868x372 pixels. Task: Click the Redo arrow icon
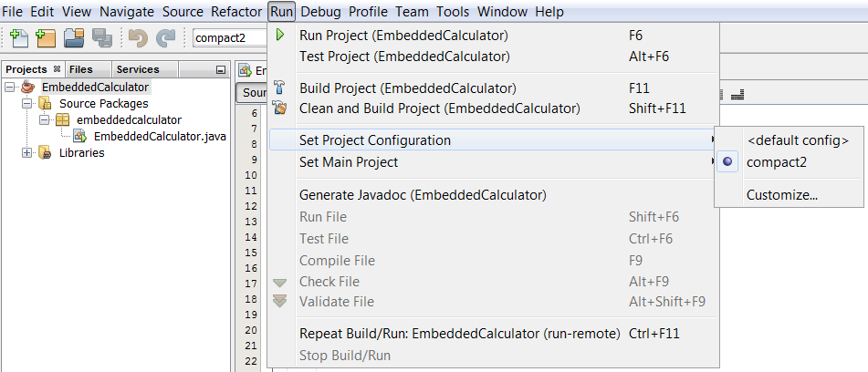(165, 38)
